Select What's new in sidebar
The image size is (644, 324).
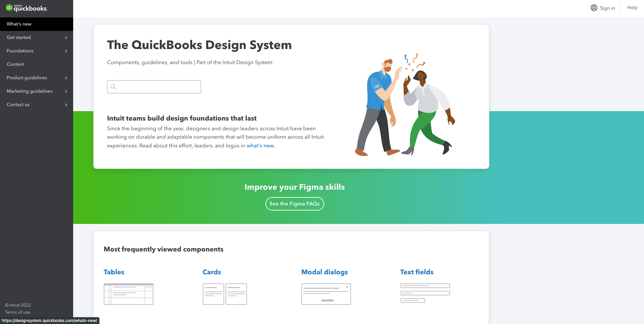(x=37, y=24)
